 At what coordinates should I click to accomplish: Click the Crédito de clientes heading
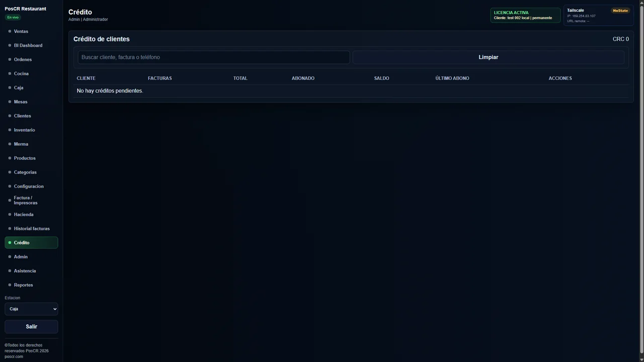pyautogui.click(x=101, y=39)
